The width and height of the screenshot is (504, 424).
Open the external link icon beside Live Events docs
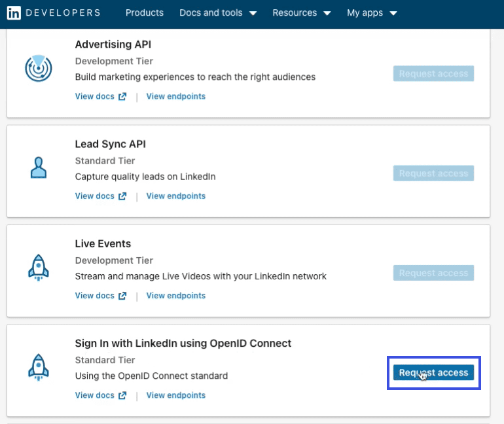click(122, 296)
